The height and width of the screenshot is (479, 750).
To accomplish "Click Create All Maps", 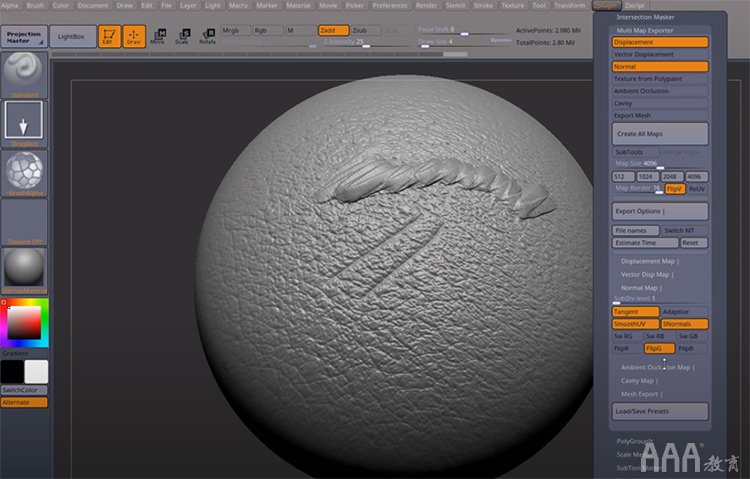I will point(660,134).
